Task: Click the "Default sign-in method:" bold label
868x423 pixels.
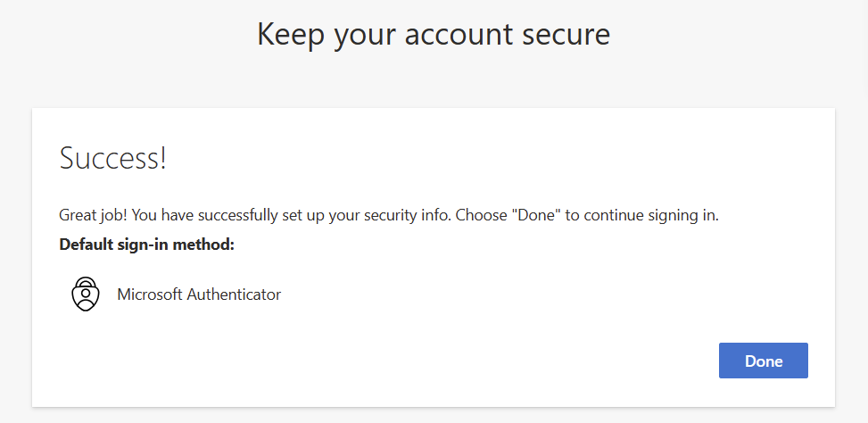Action: (146, 244)
